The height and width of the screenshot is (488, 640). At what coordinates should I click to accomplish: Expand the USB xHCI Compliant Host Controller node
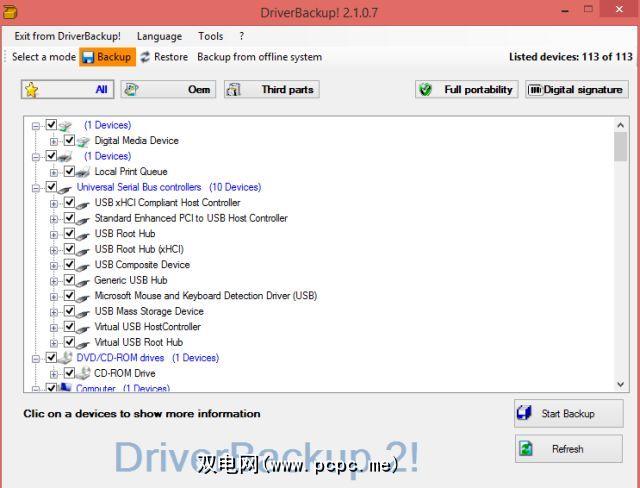[54, 204]
